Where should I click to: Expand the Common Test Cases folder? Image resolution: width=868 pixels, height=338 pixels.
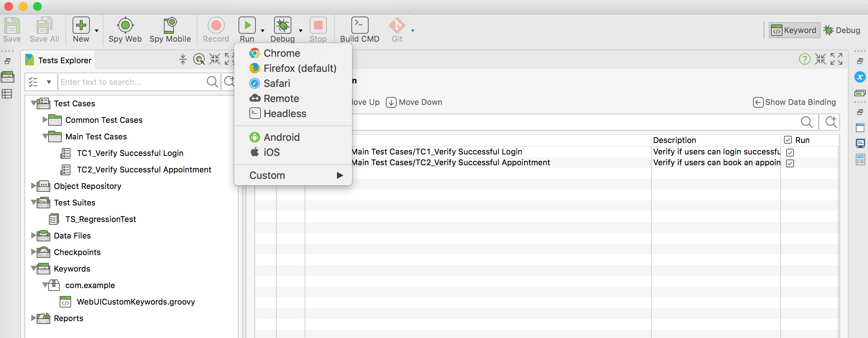click(45, 120)
